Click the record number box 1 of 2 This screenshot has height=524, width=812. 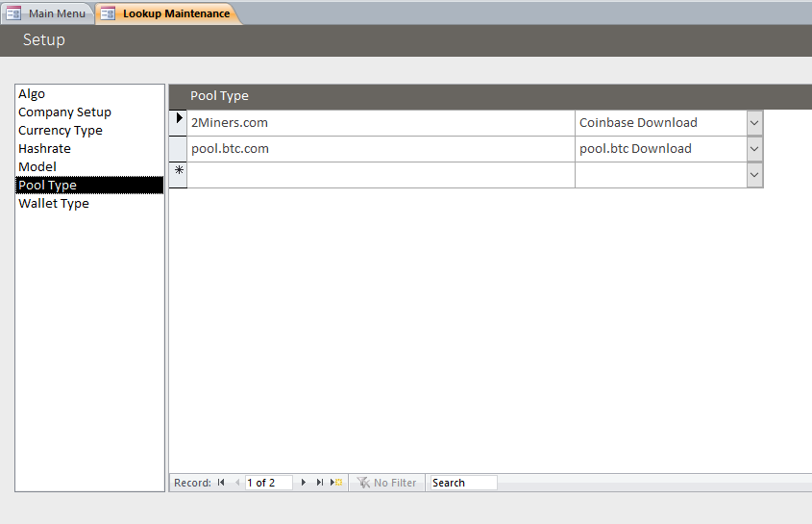tap(268, 483)
